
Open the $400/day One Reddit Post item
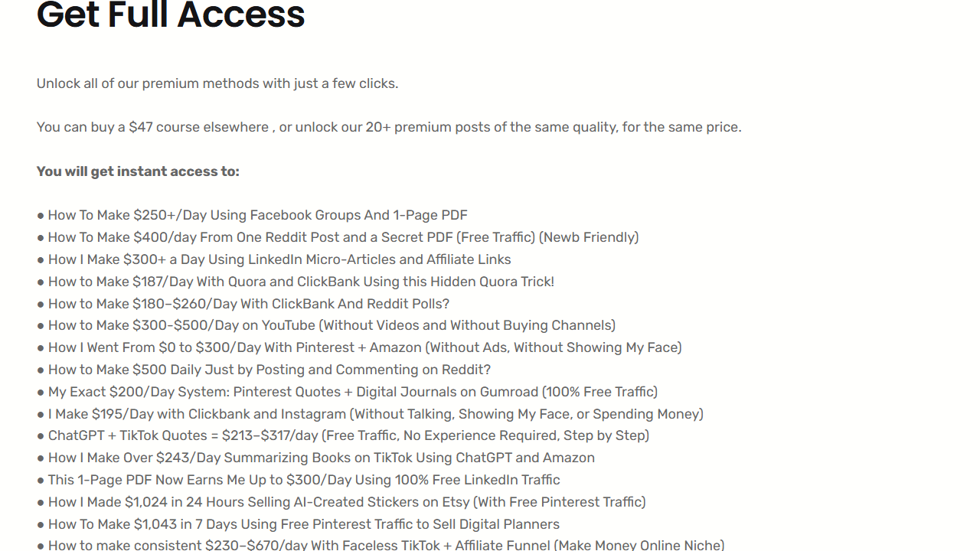[338, 237]
